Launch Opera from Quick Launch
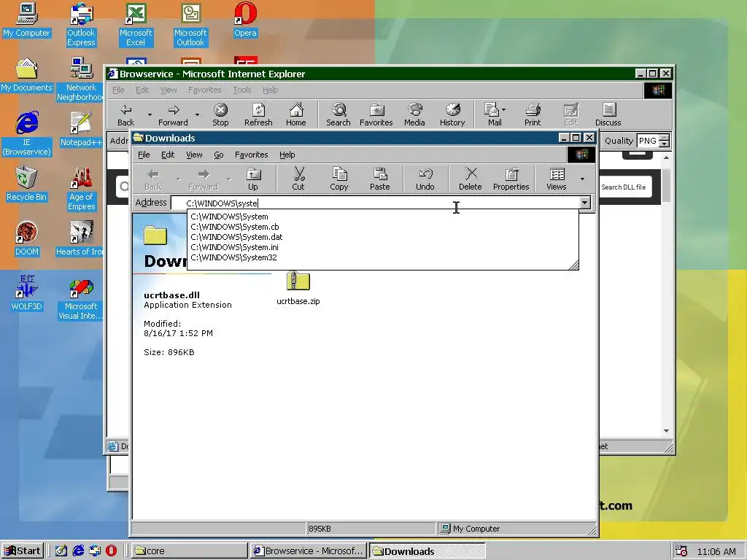This screenshot has width=747, height=560. 111,551
